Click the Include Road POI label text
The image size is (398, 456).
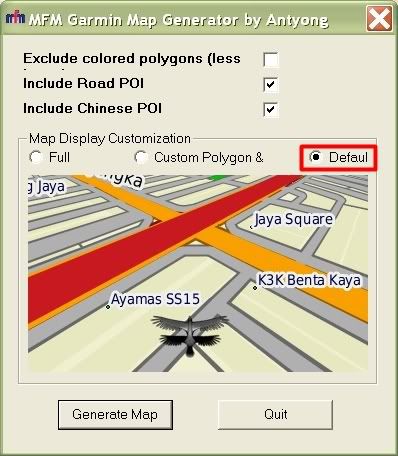(x=83, y=83)
